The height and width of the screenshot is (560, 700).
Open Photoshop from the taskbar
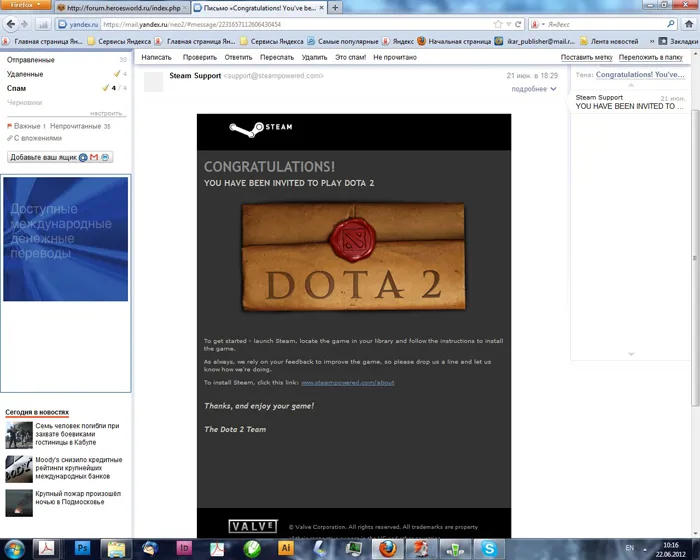(x=82, y=548)
